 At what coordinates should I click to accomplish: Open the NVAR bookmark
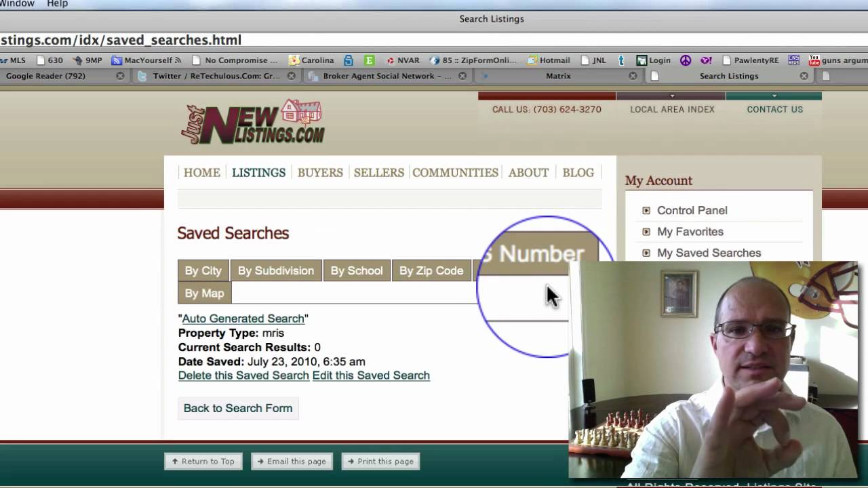click(x=403, y=60)
